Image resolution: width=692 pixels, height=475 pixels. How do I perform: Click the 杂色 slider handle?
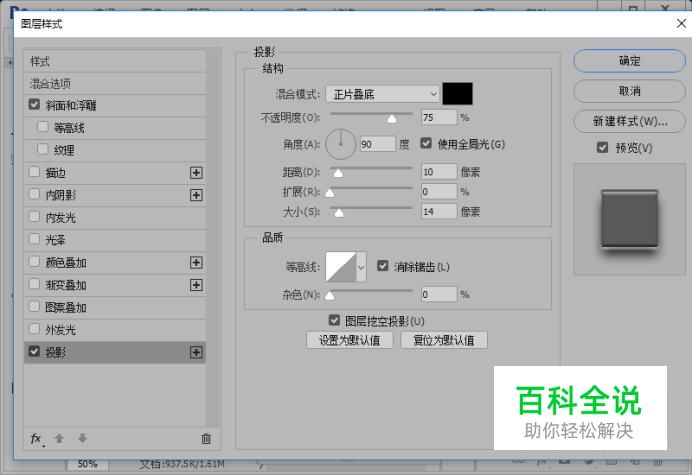(x=330, y=295)
